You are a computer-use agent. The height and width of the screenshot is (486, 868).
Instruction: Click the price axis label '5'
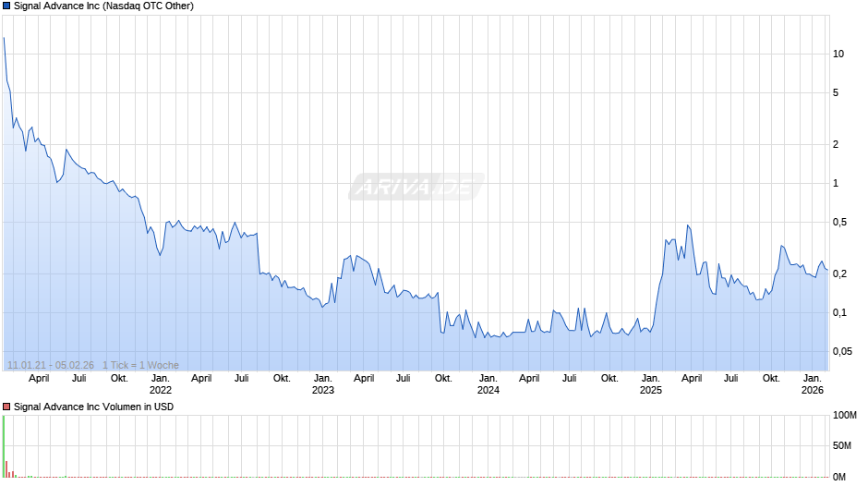(x=836, y=92)
